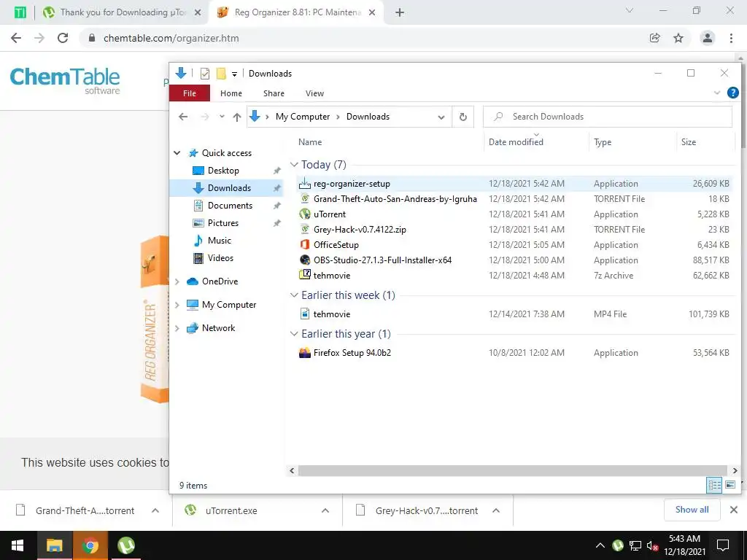The height and width of the screenshot is (560, 747).
Task: Reload the Chrome page
Action: (x=63, y=38)
